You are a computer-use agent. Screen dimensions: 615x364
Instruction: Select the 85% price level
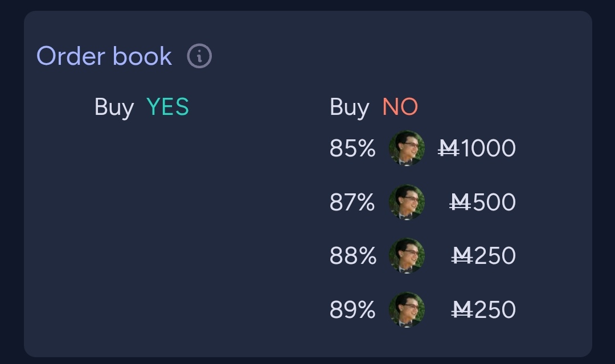coord(352,148)
